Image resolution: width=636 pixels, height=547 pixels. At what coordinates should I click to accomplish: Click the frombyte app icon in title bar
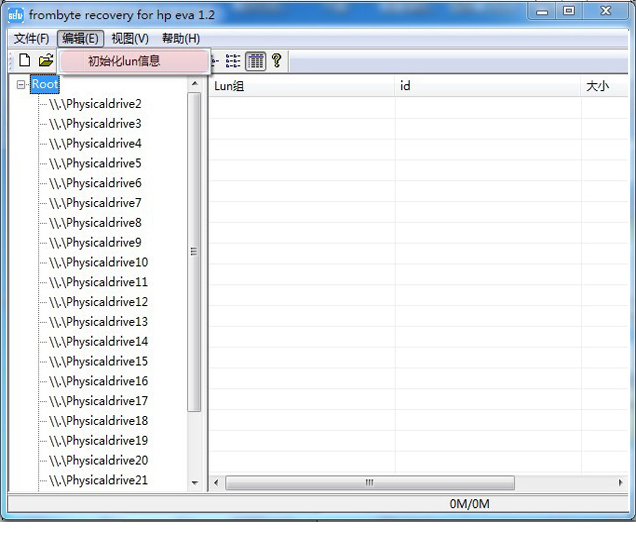coord(15,15)
